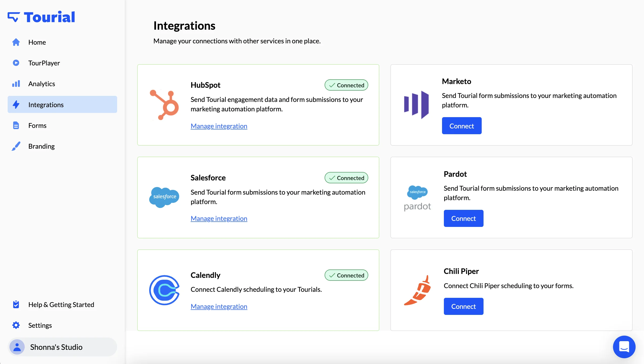This screenshot has height=364, width=644.
Task: Click HubSpot 'engagement data' description text
Action: pyautogui.click(x=277, y=104)
